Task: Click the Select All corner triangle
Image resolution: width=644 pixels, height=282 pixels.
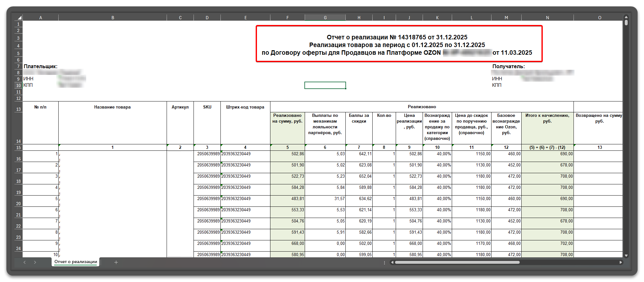Action: pos(19,18)
